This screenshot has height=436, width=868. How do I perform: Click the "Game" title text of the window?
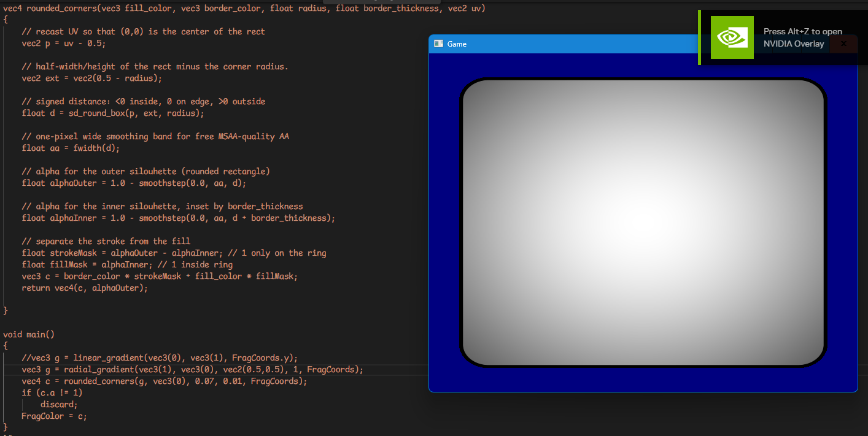[457, 44]
